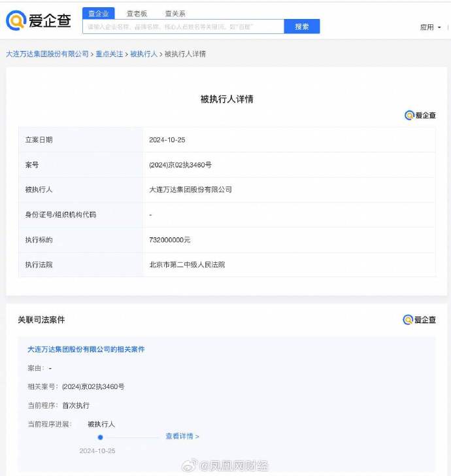Click 被执行人 value 大连万达集团股份有限公司 in table

pos(190,190)
